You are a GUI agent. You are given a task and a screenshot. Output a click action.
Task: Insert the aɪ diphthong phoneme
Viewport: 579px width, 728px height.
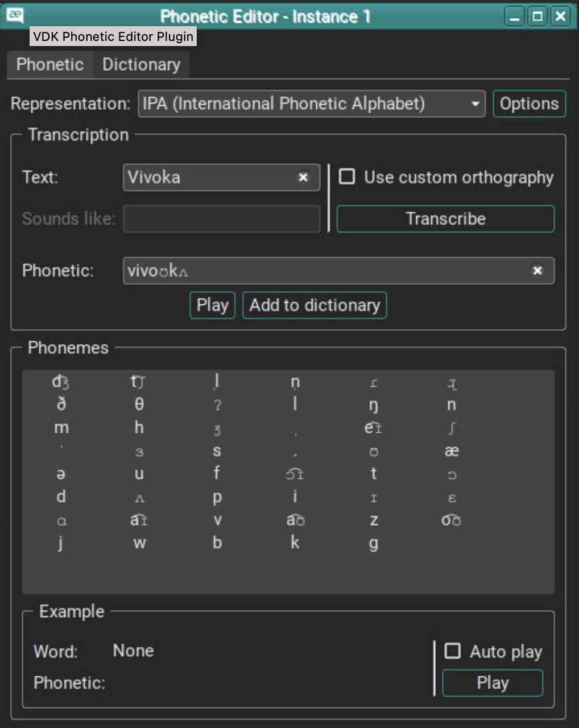click(139, 520)
